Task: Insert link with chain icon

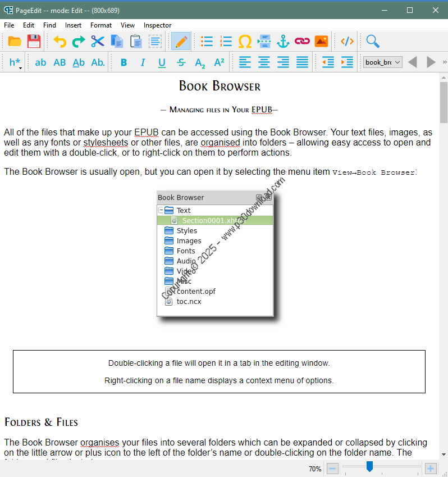Action: coord(302,41)
